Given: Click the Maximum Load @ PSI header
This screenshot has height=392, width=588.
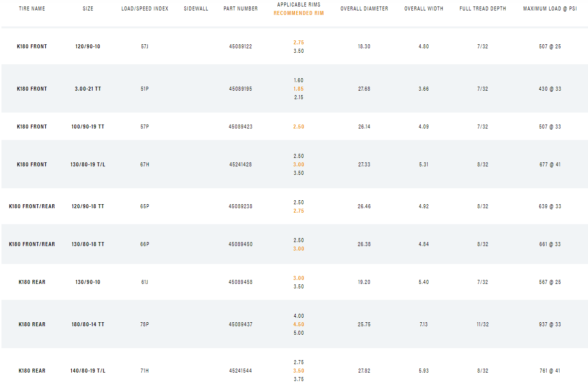Looking at the screenshot, I should (550, 9).
